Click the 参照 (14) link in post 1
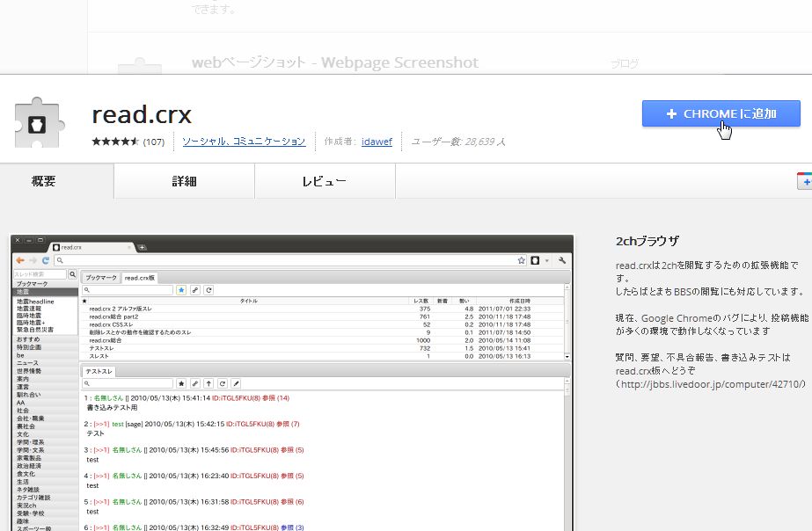 [275, 398]
